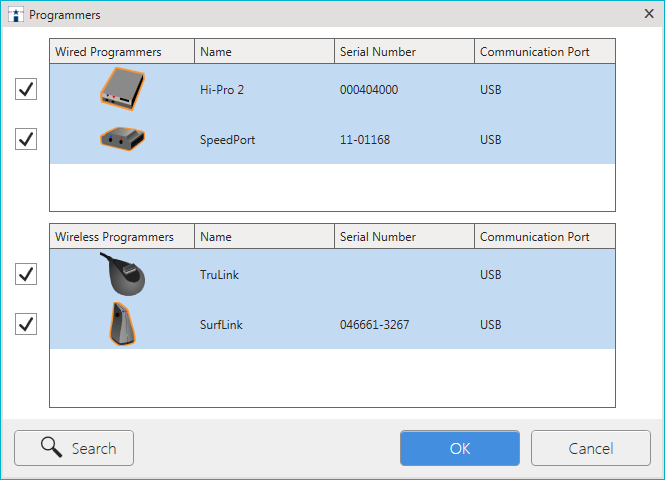Image resolution: width=665 pixels, height=480 pixels.
Task: Click serial number 046661-3267
Action: (374, 325)
